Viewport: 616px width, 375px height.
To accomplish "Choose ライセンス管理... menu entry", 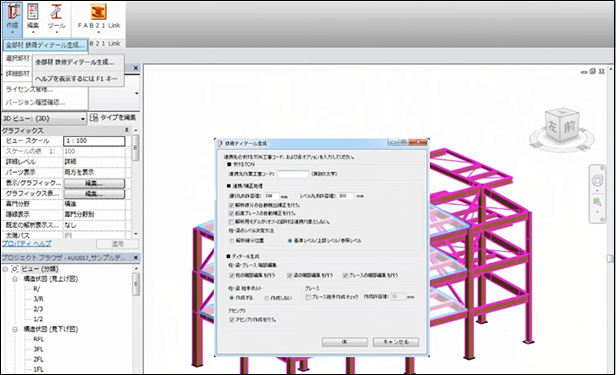I will click(x=29, y=89).
